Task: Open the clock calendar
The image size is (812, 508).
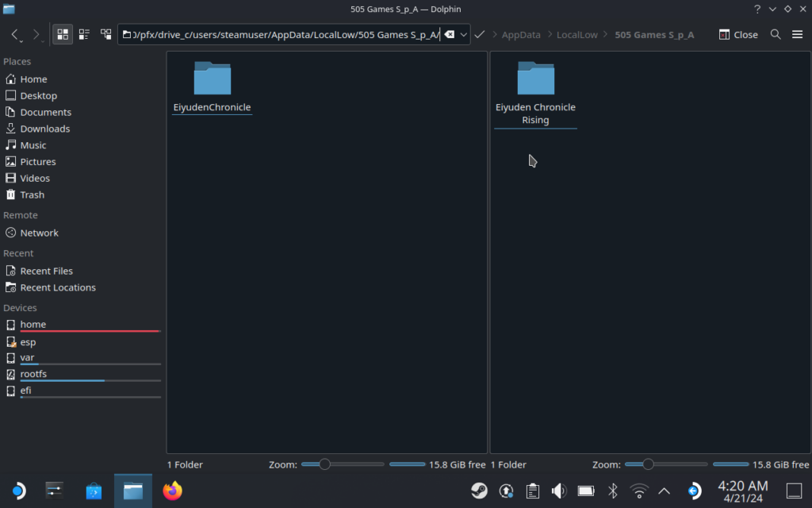Action: tap(742, 491)
